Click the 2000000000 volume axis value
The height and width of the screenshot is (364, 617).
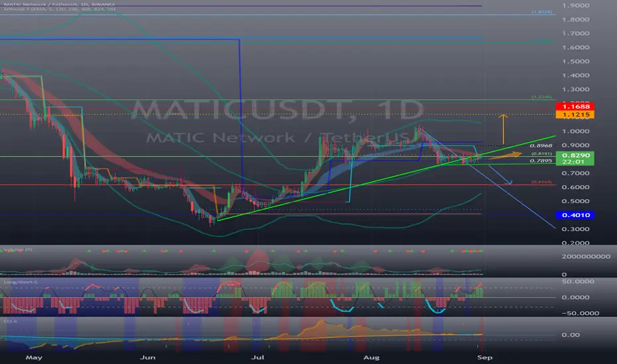586,257
